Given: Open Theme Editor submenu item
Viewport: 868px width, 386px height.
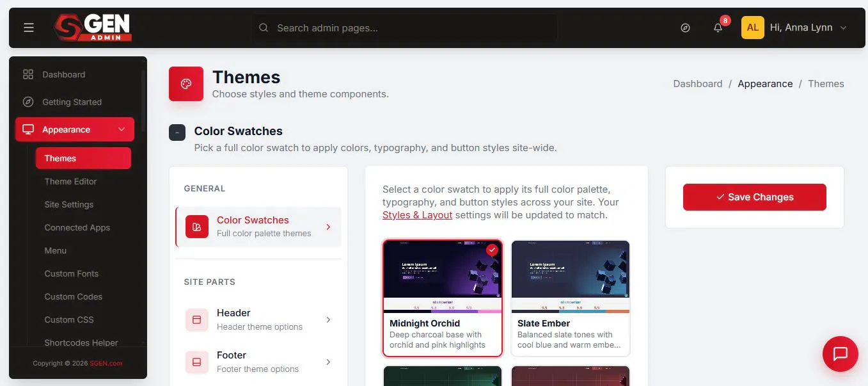Looking at the screenshot, I should click(x=70, y=181).
